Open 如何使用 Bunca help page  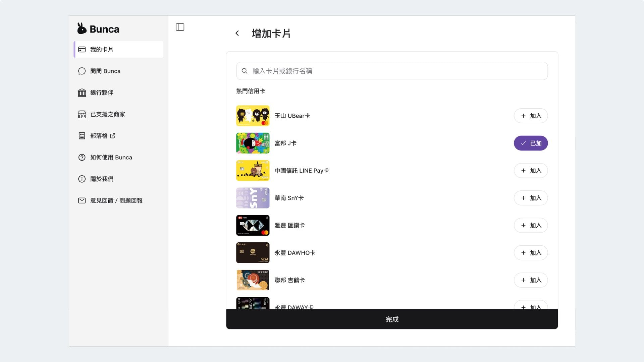pyautogui.click(x=111, y=158)
